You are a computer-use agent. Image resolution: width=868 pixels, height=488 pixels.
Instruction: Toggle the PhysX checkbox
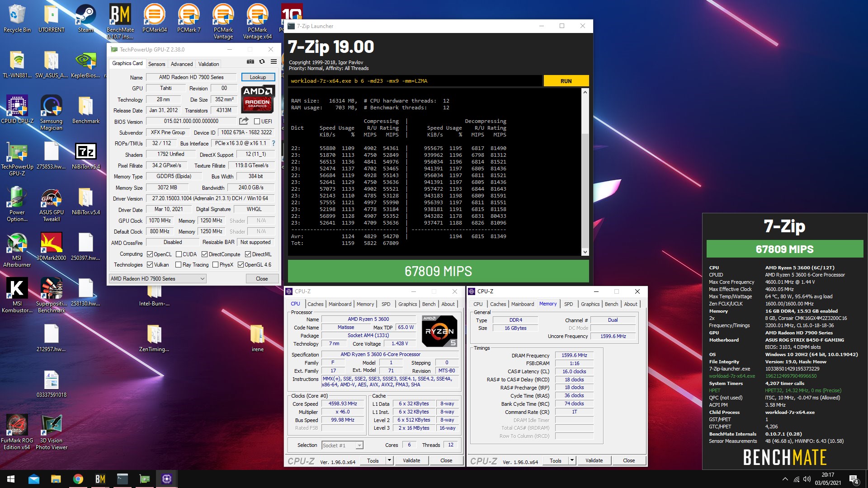coord(215,265)
